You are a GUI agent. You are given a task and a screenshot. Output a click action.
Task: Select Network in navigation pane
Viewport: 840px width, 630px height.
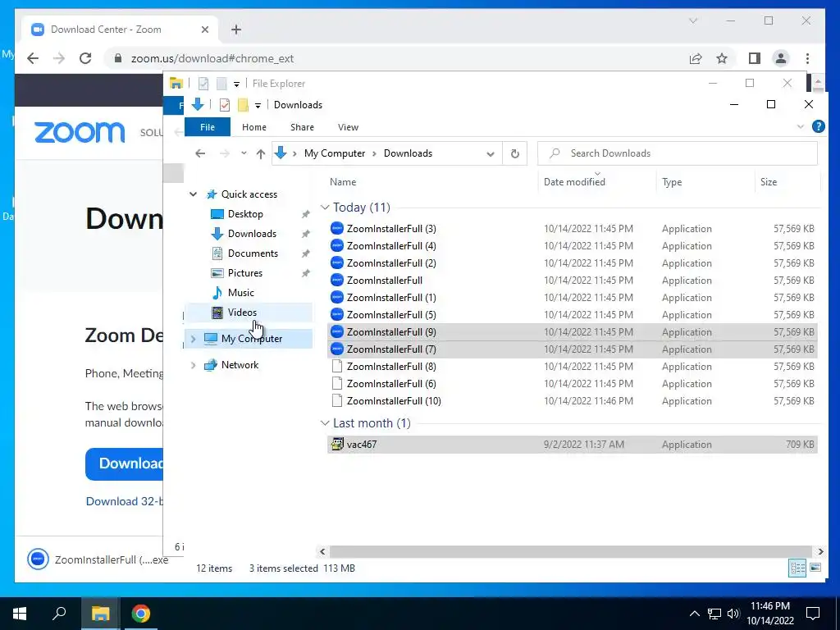click(x=240, y=365)
